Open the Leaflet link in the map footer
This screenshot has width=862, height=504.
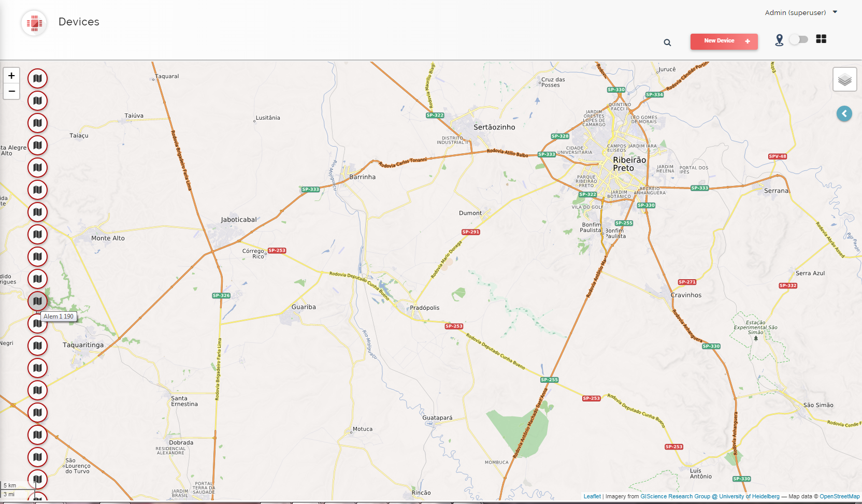click(x=592, y=496)
